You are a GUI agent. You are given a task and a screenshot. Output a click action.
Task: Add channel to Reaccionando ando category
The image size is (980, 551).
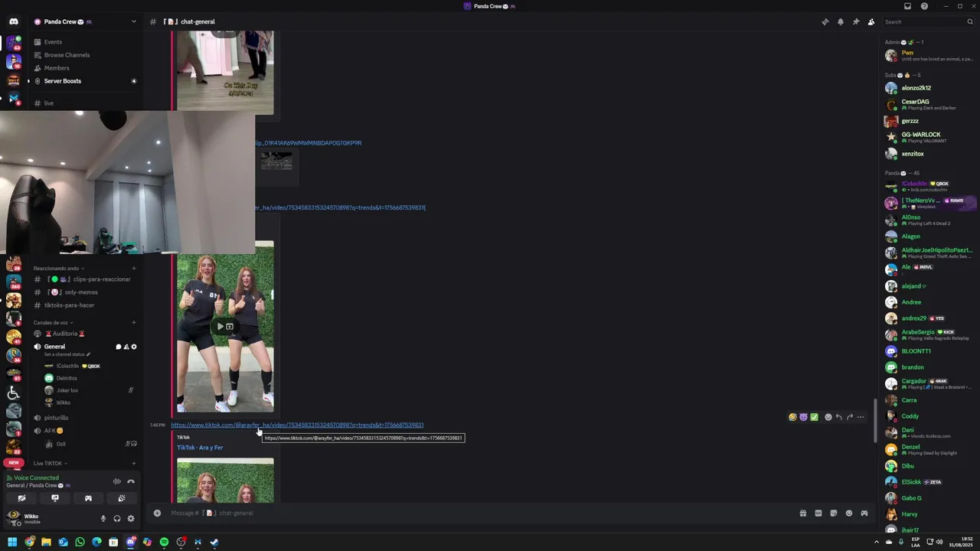tap(134, 269)
